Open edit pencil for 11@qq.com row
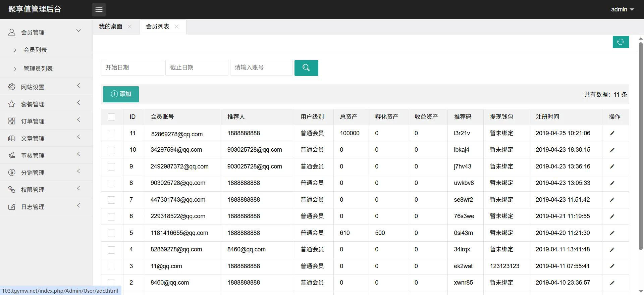The height and width of the screenshot is (295, 644). 612,266
